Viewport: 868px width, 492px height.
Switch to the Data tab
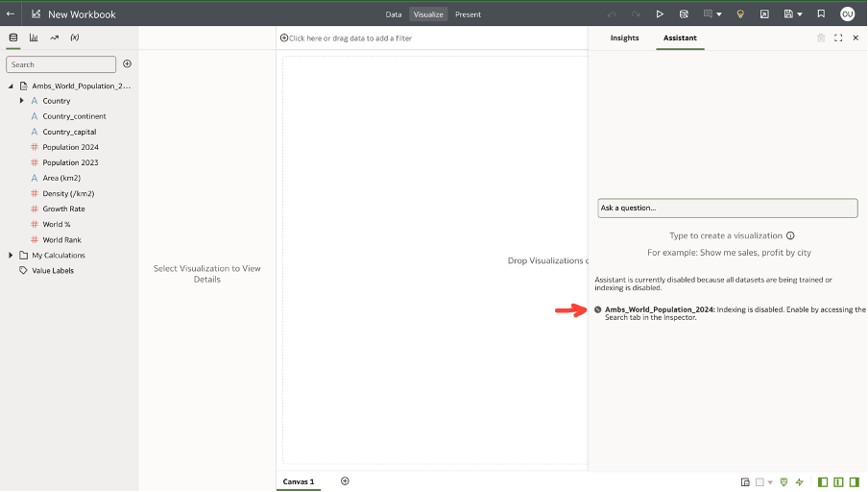pyautogui.click(x=394, y=14)
